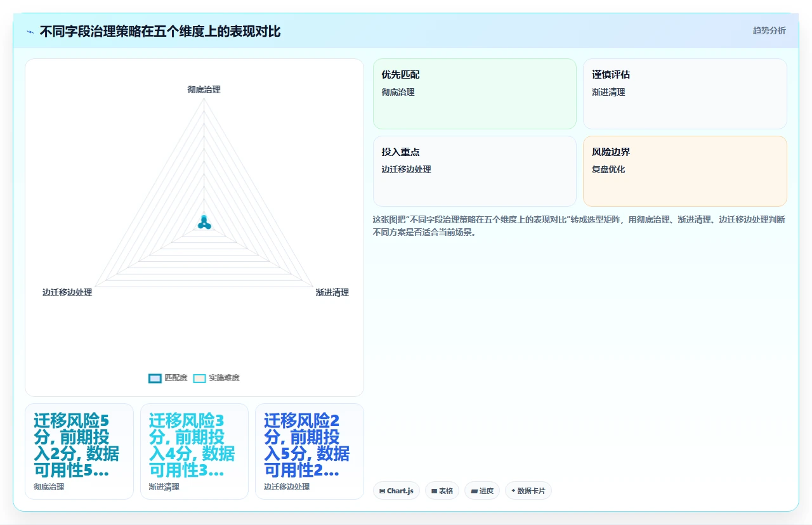
Task: Select the 渐进清理 radar axis label
Action: [332, 292]
